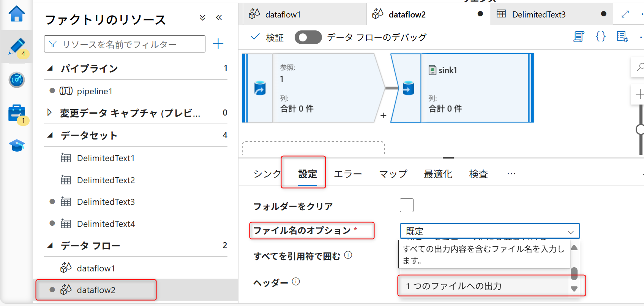Click dropdown list scroll up arrow
The width and height of the screenshot is (644, 306).
click(574, 248)
